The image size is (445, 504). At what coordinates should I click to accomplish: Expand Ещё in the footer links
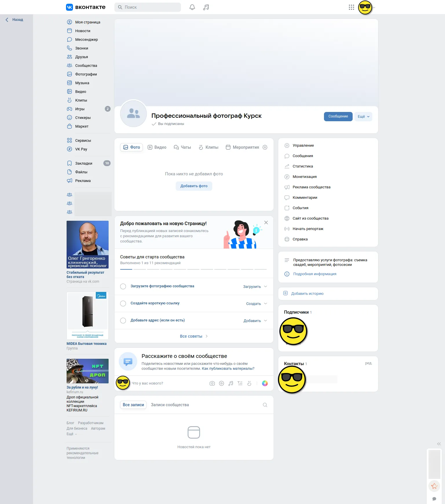point(72,434)
